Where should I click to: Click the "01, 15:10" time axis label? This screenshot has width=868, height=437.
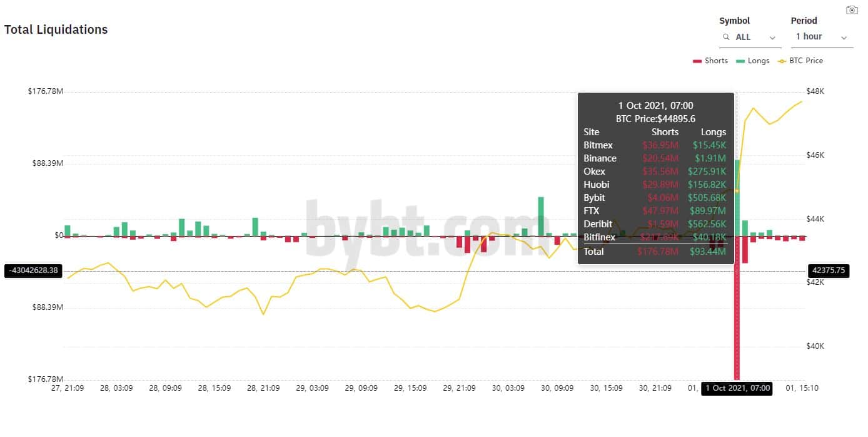[x=802, y=388]
